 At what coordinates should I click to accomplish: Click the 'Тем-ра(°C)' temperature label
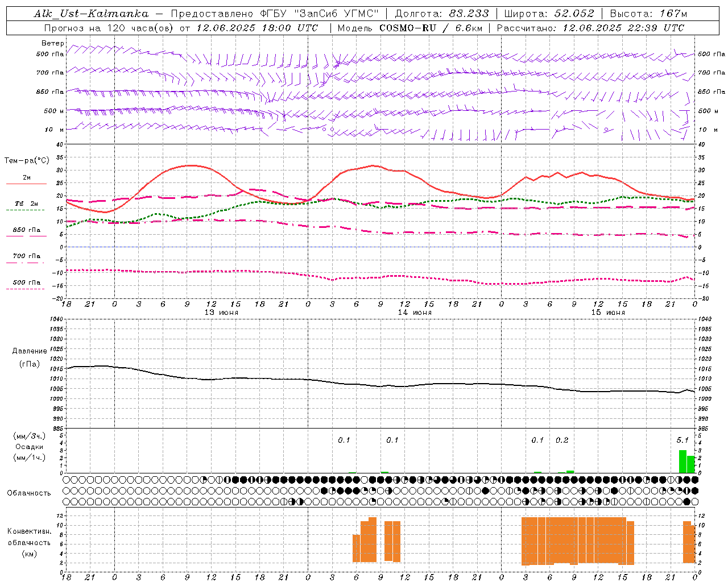pos(27,161)
